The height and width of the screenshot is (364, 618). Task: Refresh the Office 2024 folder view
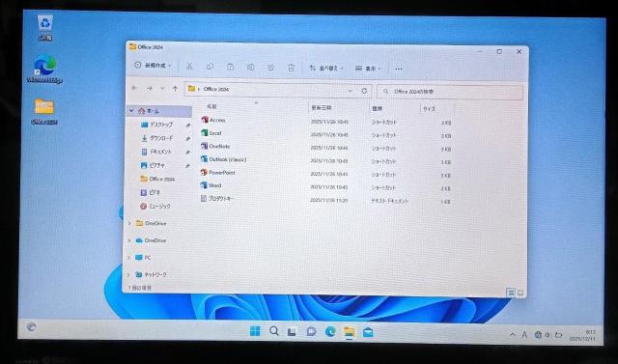[x=364, y=91]
